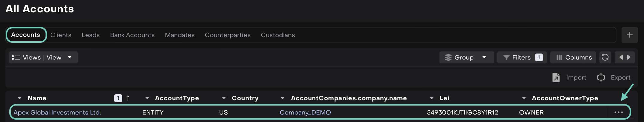Open the three-dot row actions menu
This screenshot has width=644, height=122.
[618, 112]
